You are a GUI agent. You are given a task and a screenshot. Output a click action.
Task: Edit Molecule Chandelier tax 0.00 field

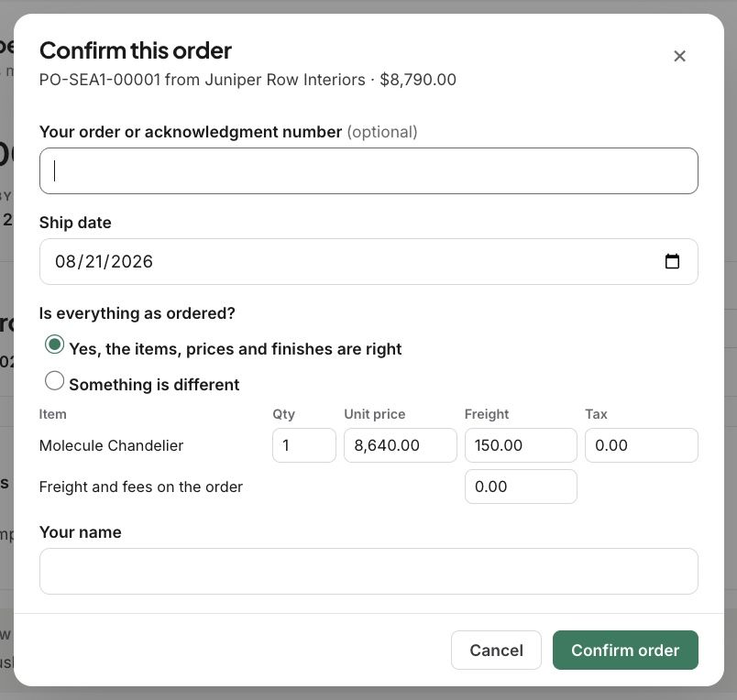(641, 445)
